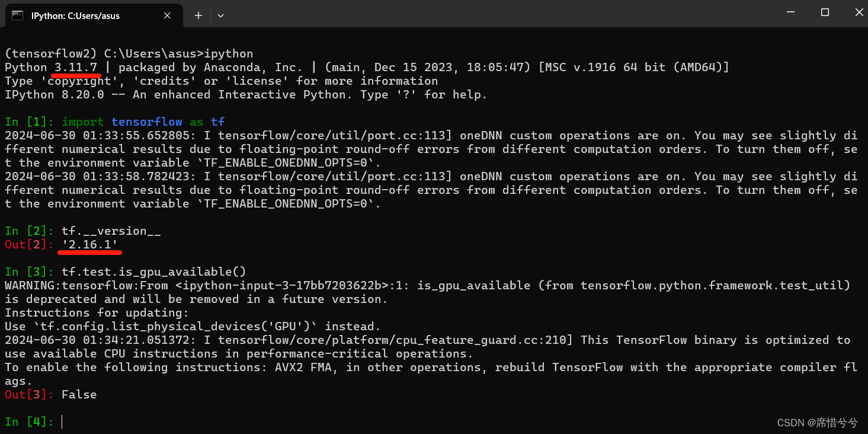Click the underlined Python version 3.11.7
868x434 pixels.
pos(76,67)
